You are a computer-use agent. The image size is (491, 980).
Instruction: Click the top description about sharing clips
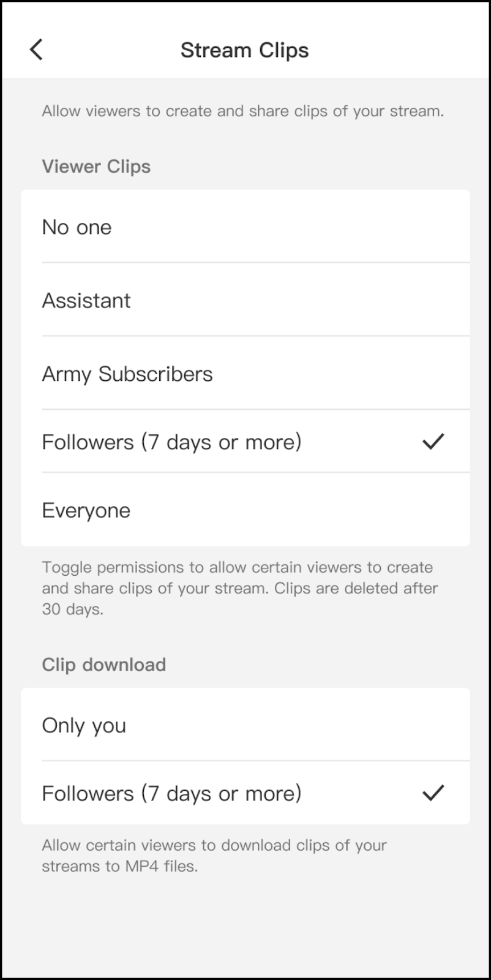point(242,111)
